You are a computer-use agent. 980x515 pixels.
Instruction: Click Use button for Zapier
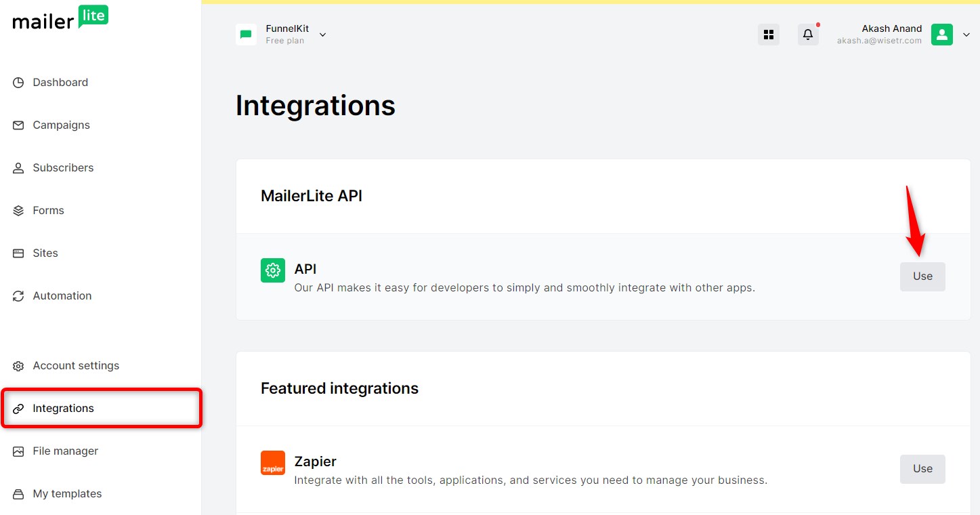tap(922, 469)
